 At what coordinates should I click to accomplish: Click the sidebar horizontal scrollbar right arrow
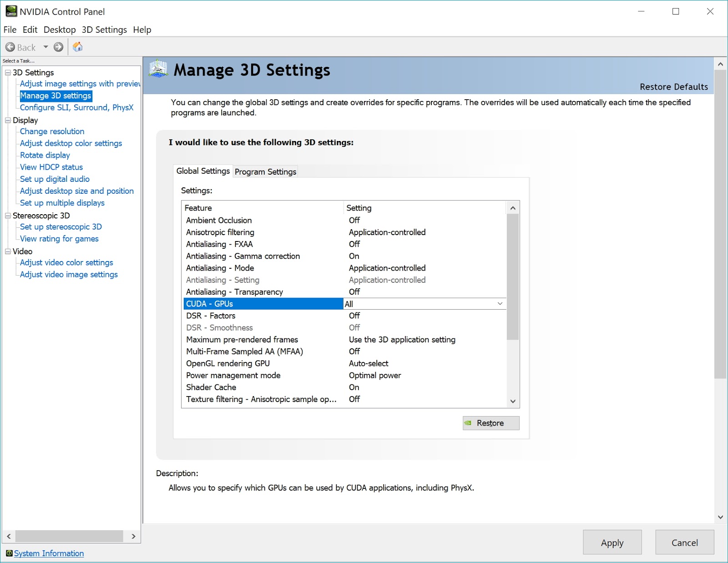click(x=134, y=536)
